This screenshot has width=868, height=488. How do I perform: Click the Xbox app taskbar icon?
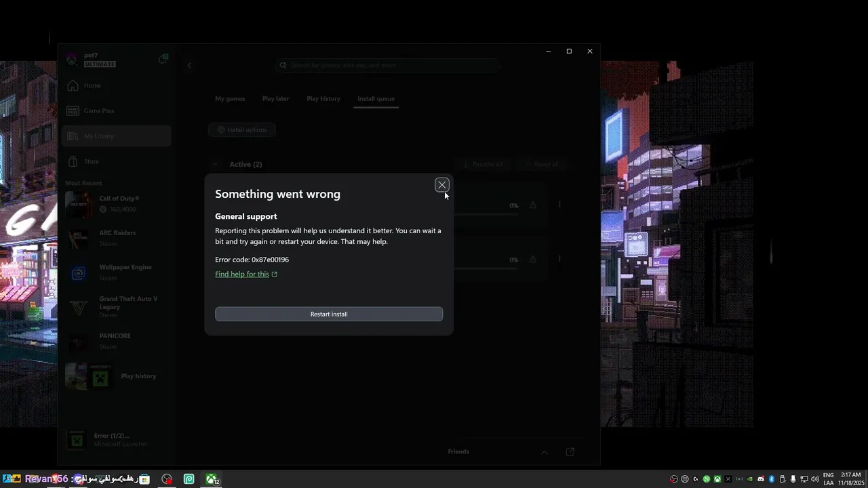pyautogui.click(x=212, y=479)
